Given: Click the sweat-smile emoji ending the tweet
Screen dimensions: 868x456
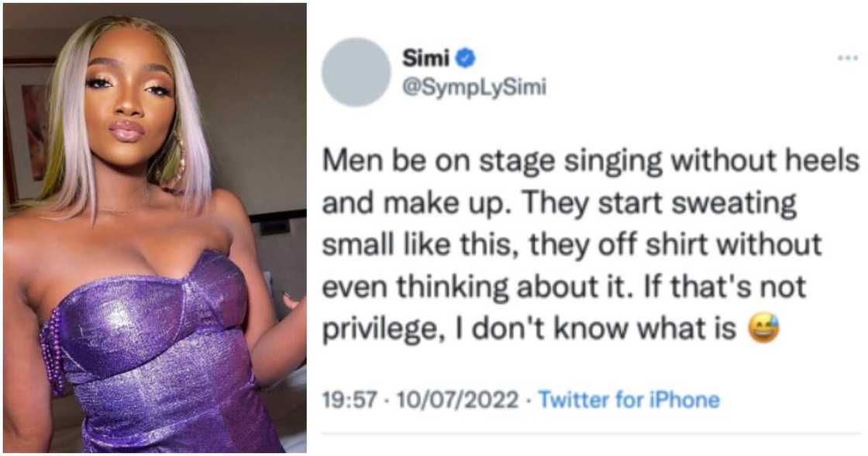Looking at the screenshot, I should click(763, 330).
